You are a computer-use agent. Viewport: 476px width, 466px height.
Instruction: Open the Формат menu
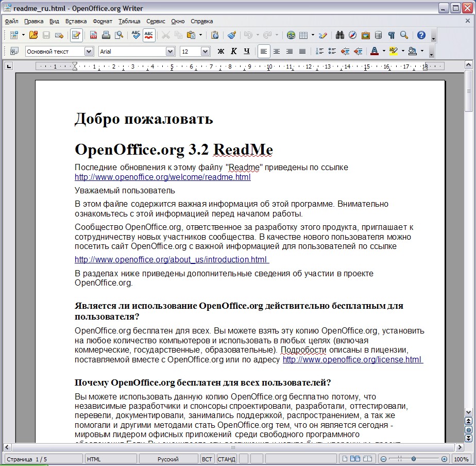(x=103, y=21)
